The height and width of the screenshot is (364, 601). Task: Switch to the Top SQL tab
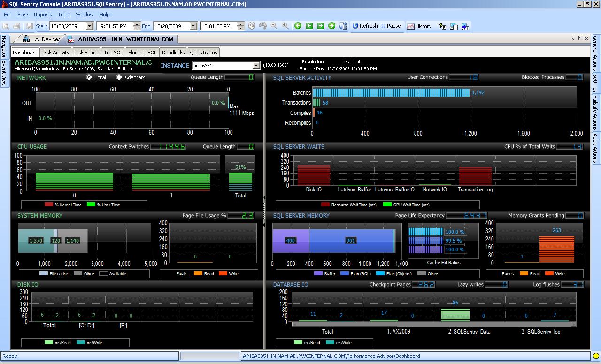point(113,53)
